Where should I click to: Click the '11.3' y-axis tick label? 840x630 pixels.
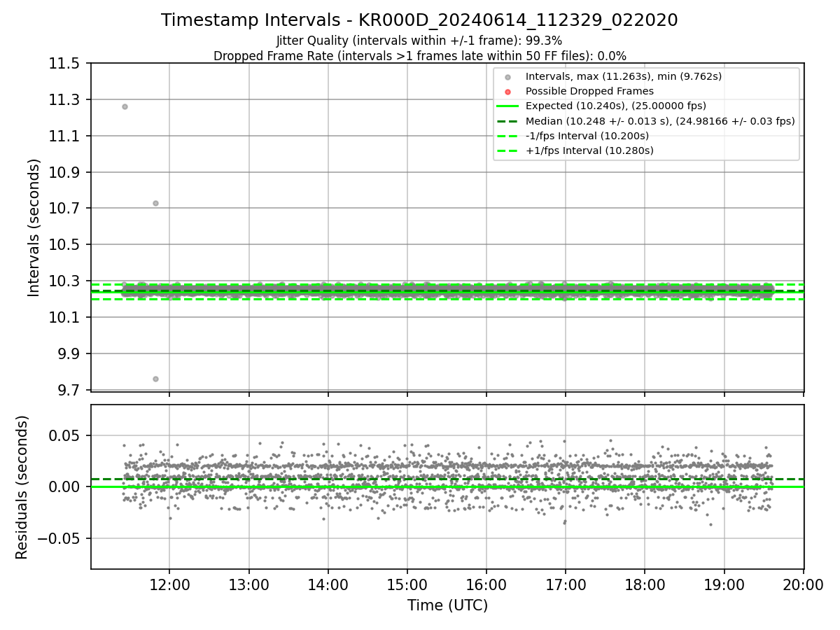pos(66,100)
